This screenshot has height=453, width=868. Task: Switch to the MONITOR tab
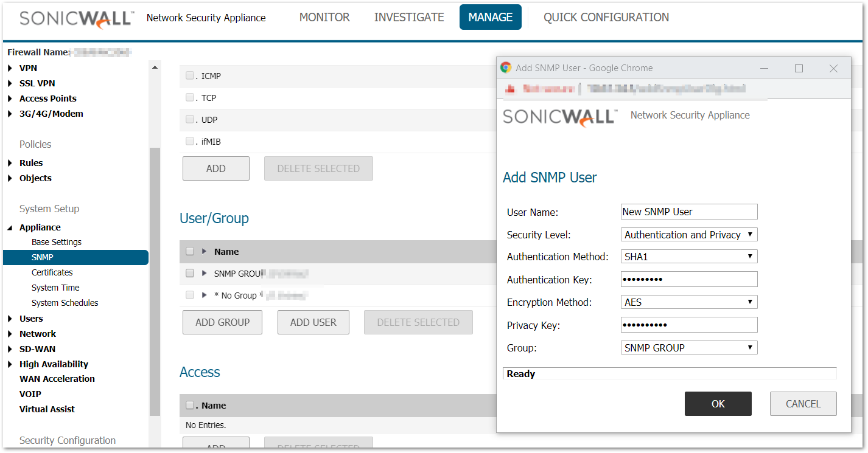(x=324, y=18)
